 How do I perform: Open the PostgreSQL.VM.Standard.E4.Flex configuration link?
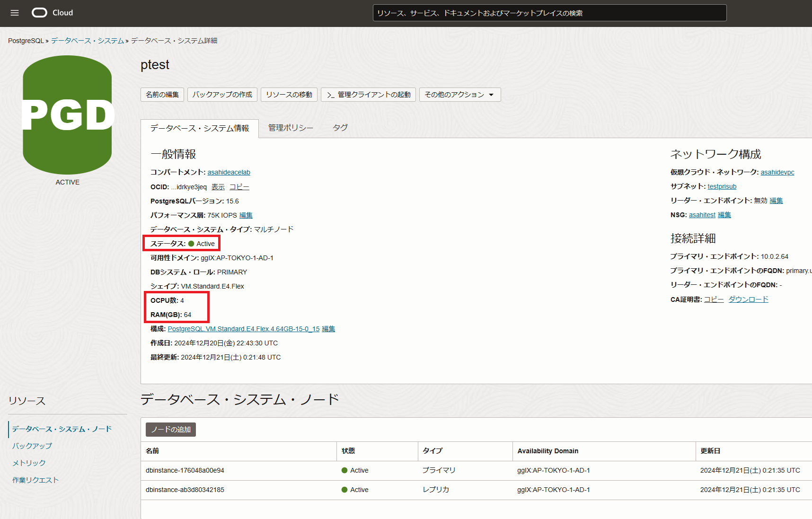(x=244, y=329)
